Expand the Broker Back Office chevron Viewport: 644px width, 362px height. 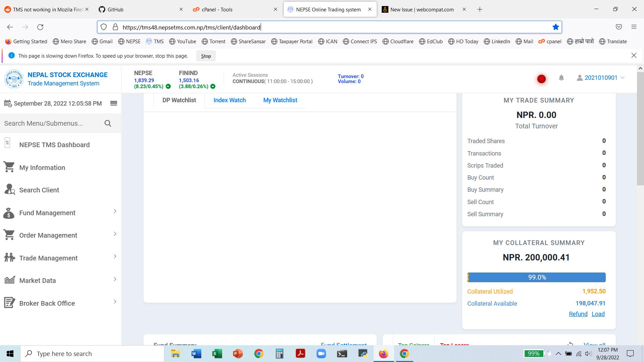click(115, 301)
